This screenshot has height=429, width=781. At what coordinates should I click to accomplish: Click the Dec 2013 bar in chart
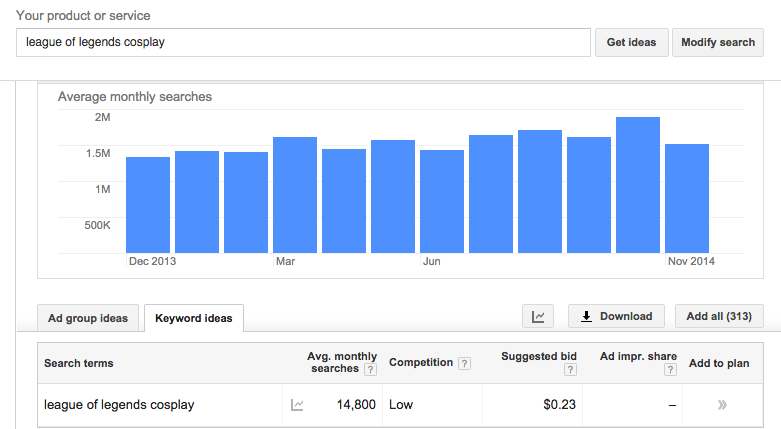coord(148,205)
